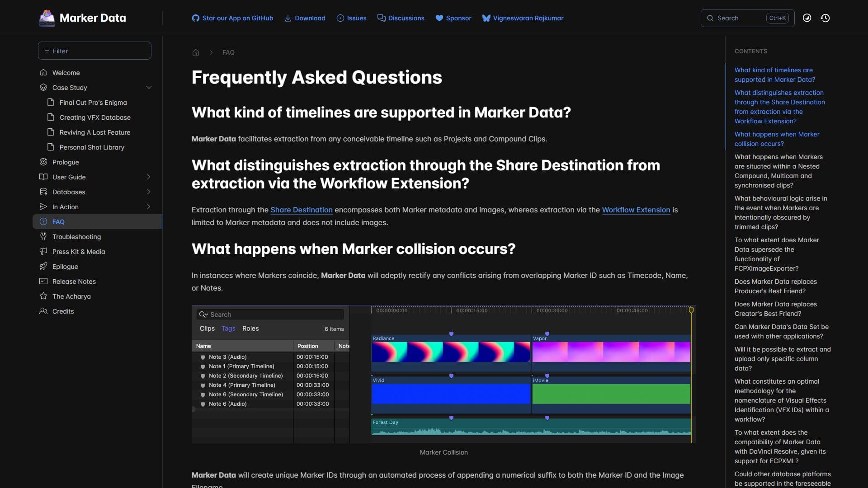
Task: Jump to 'What happens when Marker collision occurs?' in contents
Action: pyautogui.click(x=777, y=139)
